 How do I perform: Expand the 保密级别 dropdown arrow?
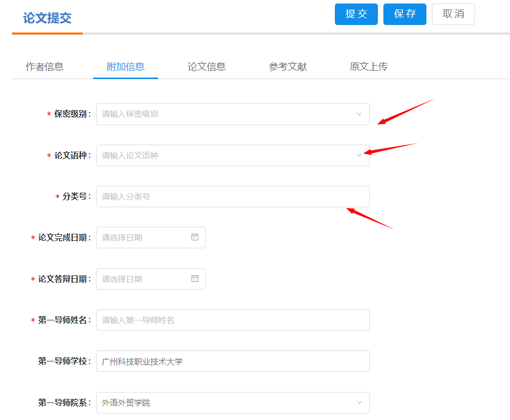pos(359,114)
